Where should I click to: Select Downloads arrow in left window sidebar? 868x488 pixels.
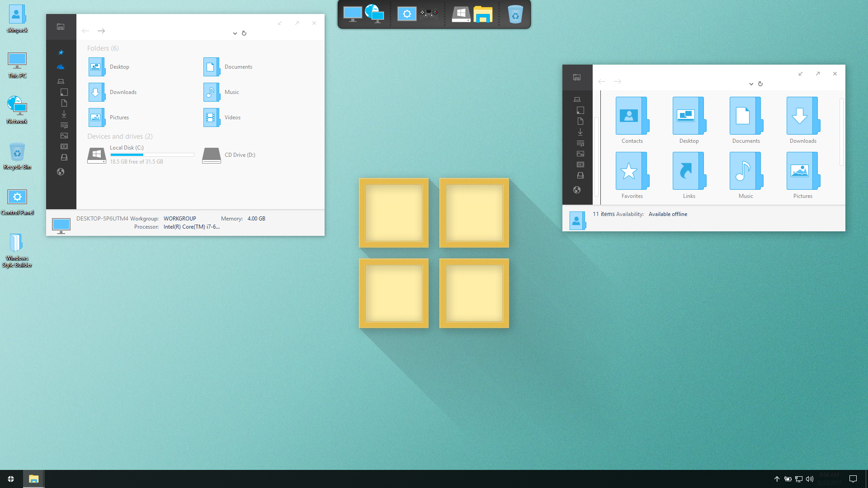coord(64,114)
